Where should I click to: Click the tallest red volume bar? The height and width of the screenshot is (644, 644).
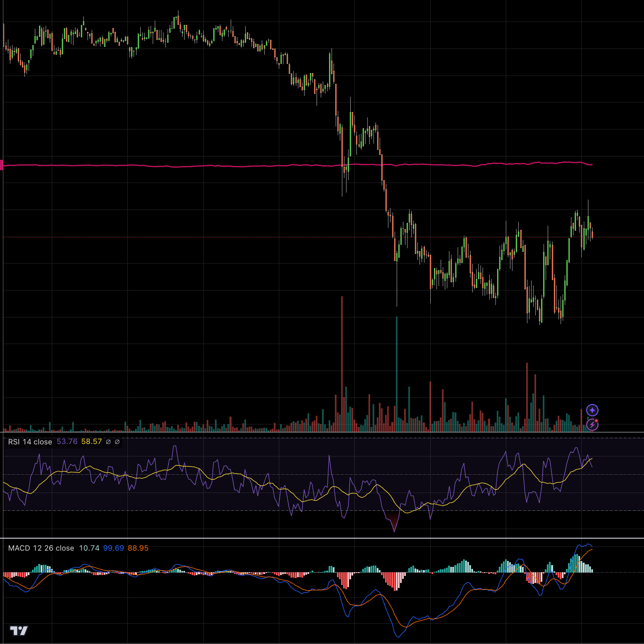tap(342, 361)
